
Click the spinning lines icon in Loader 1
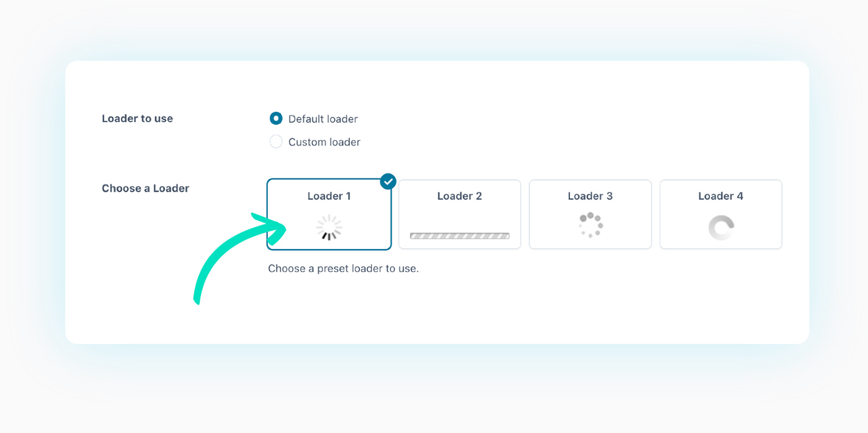(329, 228)
